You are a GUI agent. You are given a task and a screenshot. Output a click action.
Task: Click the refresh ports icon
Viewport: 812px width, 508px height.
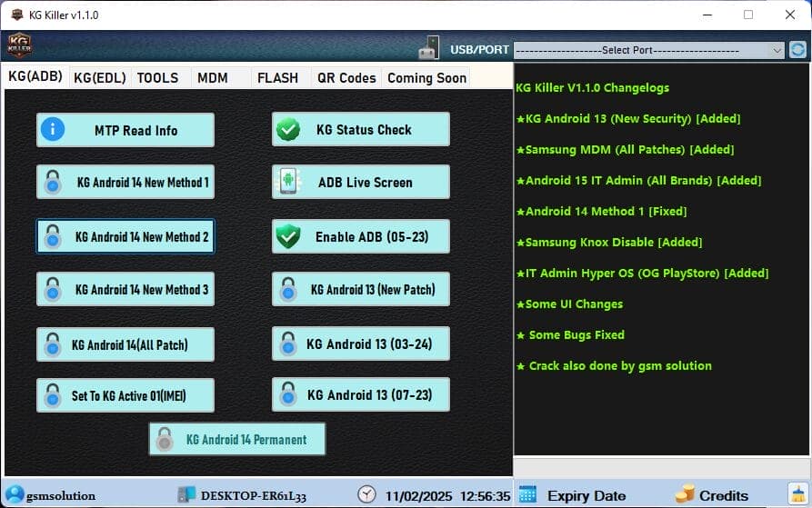click(797, 50)
